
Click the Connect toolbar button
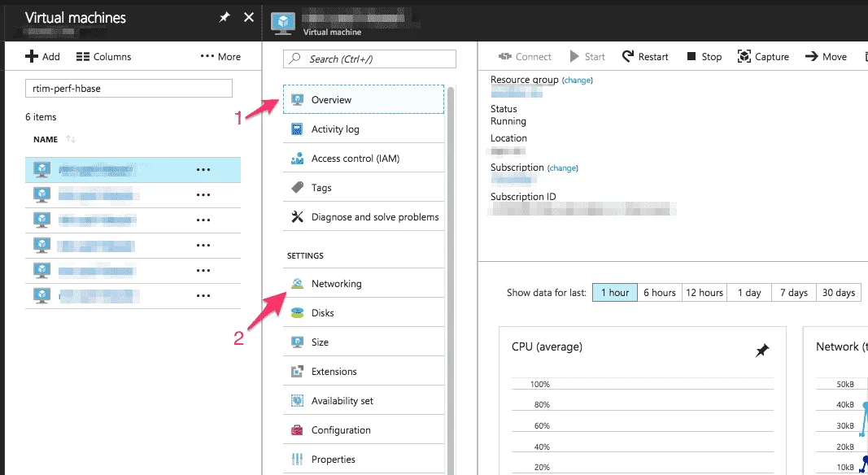coord(524,56)
